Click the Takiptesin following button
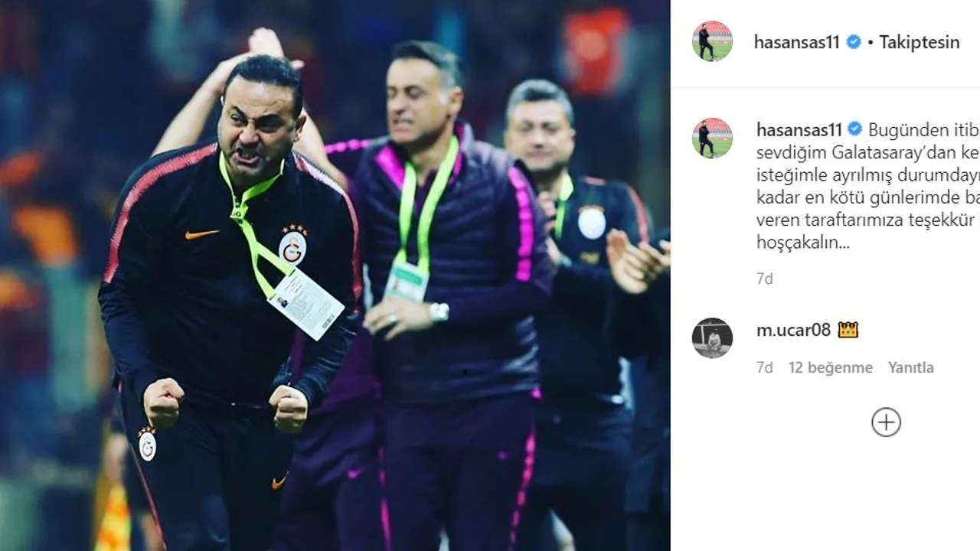Viewport: 980px width, 551px height. [x=919, y=42]
